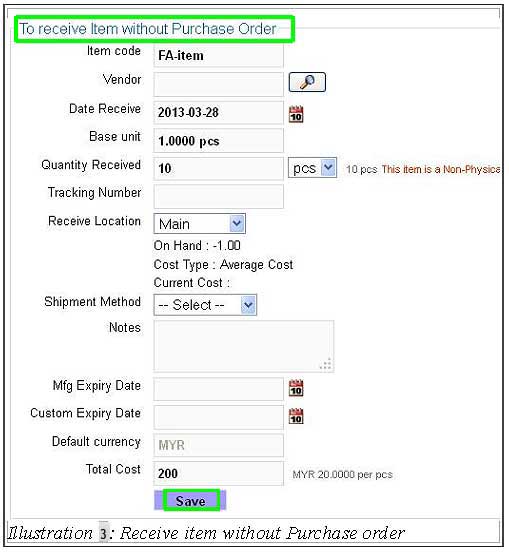Focus the Mfg Expiry Date field

click(218, 389)
